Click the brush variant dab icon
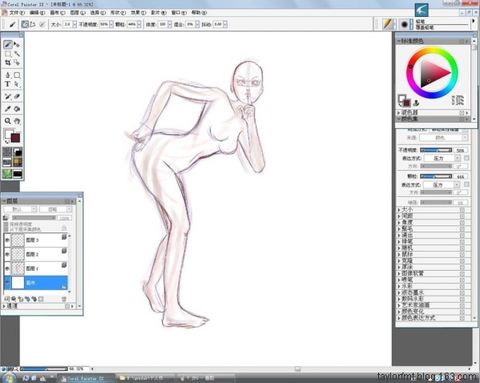Viewport: 480px width, 383px height. pos(404,24)
